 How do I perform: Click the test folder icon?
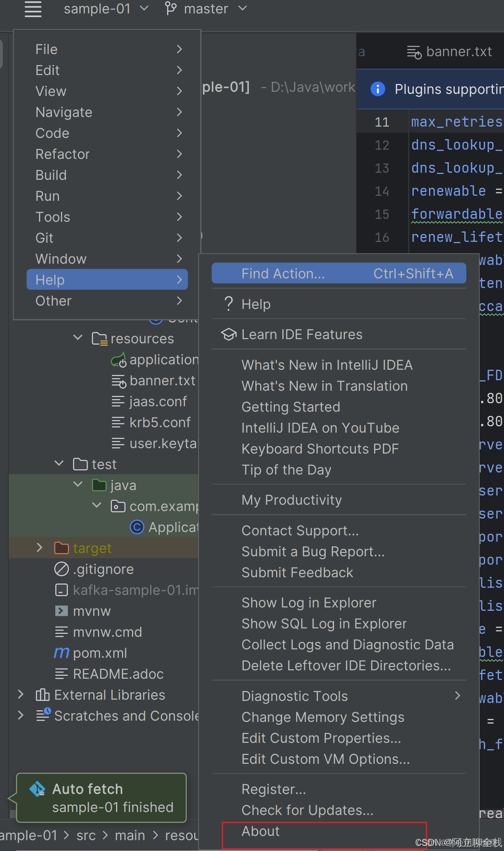coord(80,464)
